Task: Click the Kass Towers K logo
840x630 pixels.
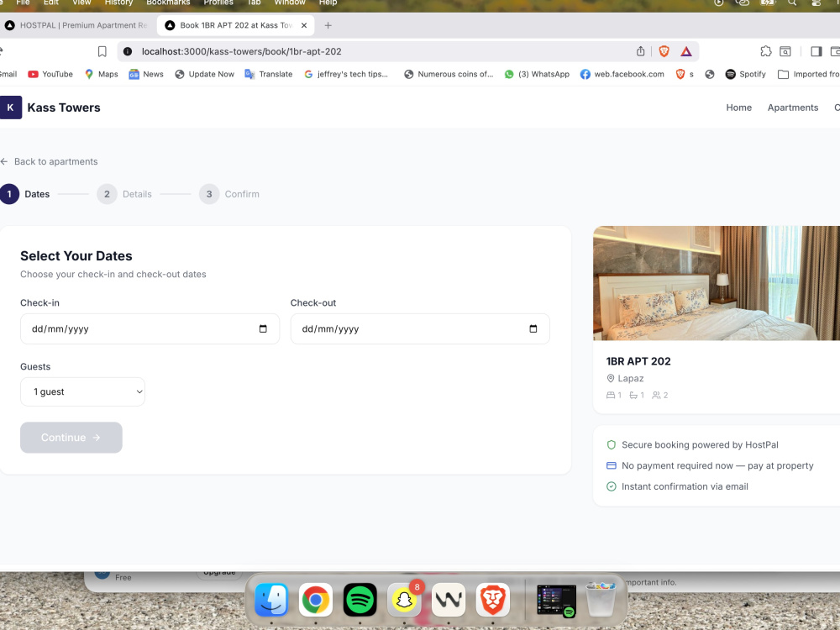Action: [x=10, y=108]
